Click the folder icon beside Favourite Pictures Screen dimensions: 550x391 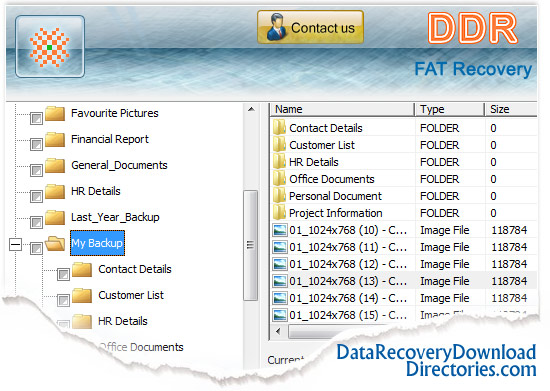[x=55, y=114]
